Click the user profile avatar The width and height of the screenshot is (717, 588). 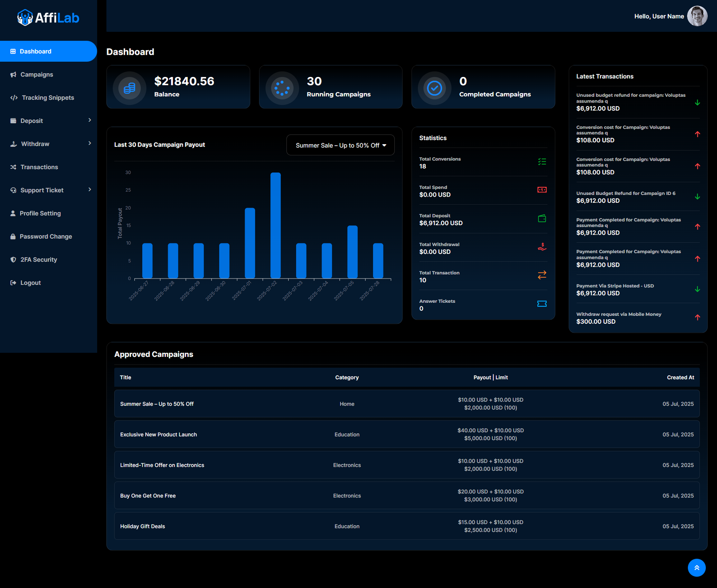697,16
